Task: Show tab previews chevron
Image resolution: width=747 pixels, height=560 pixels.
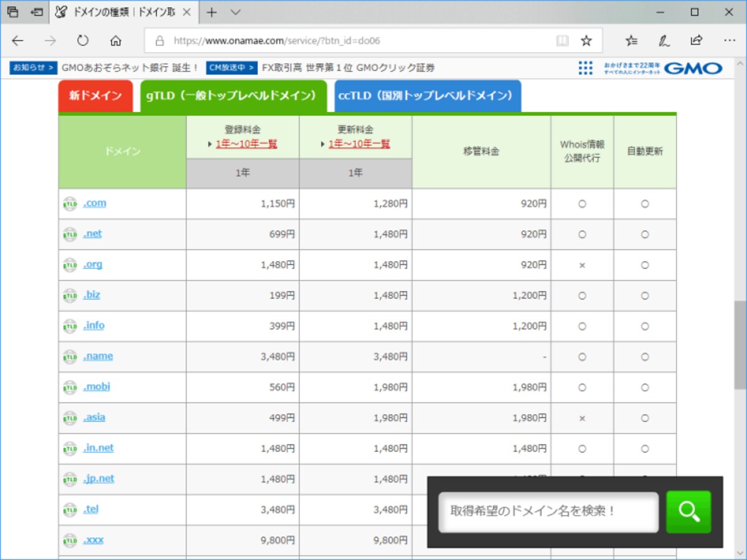Action: click(235, 12)
